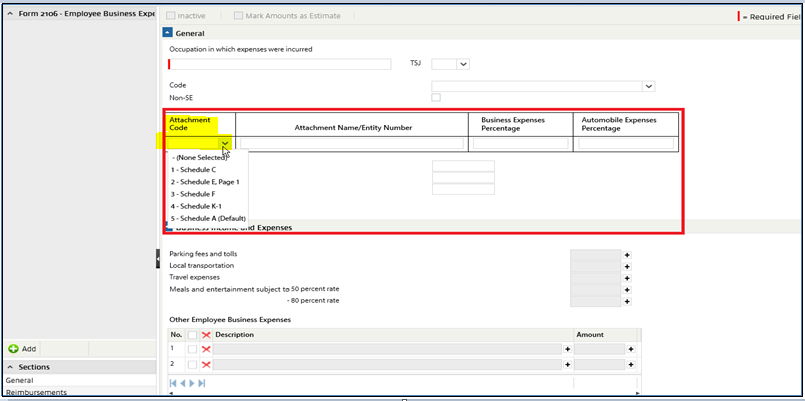Open the TSJ dropdown
The width and height of the screenshot is (805, 401).
coord(463,65)
